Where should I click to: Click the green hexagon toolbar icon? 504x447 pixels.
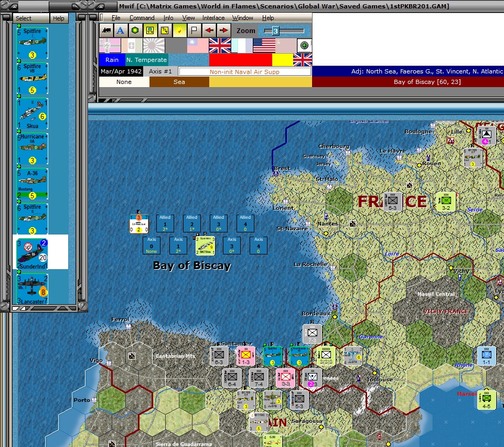click(135, 30)
